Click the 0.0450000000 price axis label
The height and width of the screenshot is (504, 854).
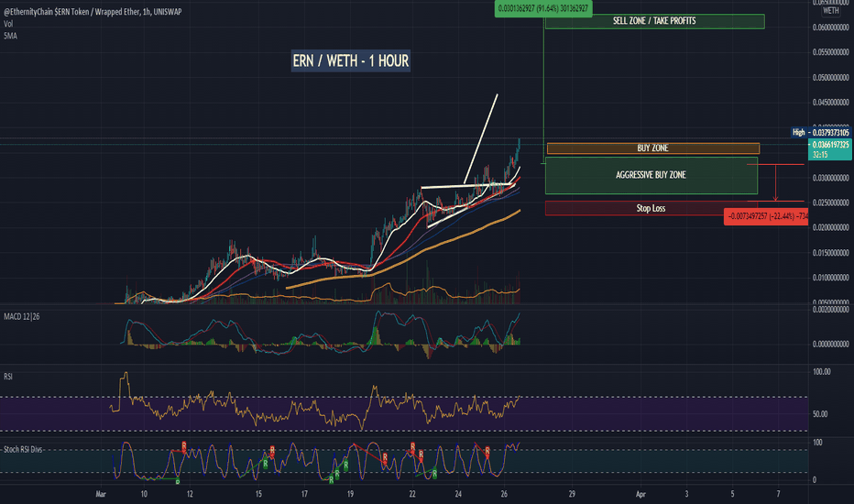(830, 103)
